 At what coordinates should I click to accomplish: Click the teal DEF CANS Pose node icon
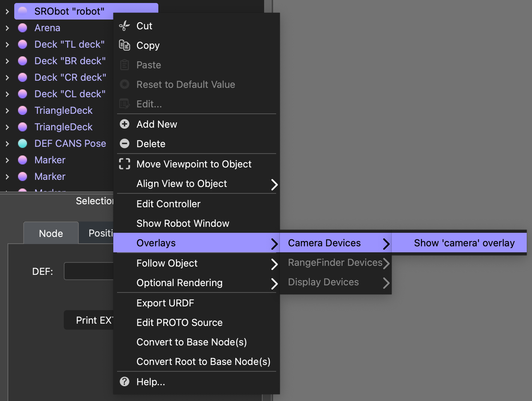coord(23,143)
